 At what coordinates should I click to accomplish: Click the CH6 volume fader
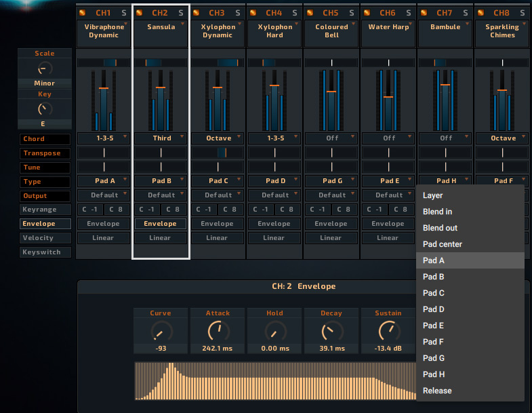click(x=388, y=97)
